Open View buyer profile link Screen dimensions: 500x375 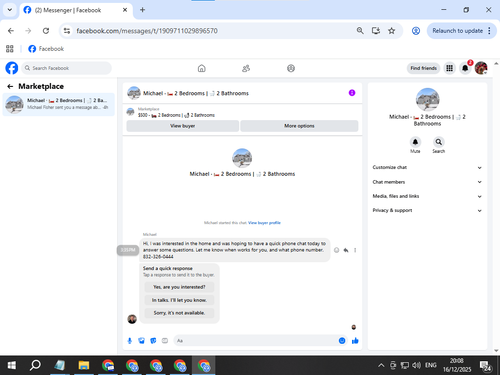[x=264, y=223]
